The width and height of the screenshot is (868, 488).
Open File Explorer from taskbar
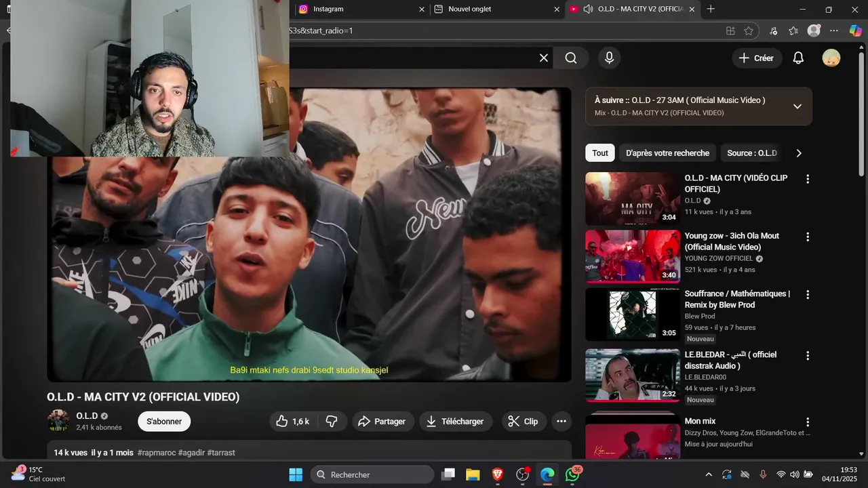click(473, 474)
